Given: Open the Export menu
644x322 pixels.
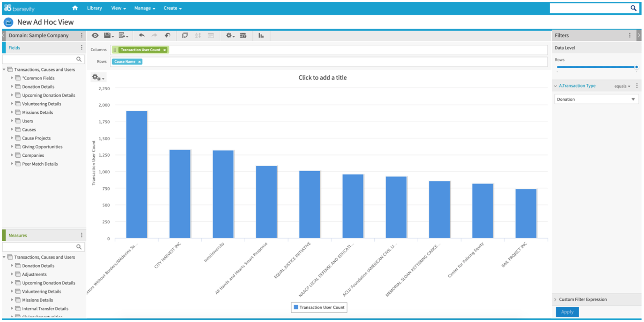Looking at the screenshot, I should [x=123, y=35].
